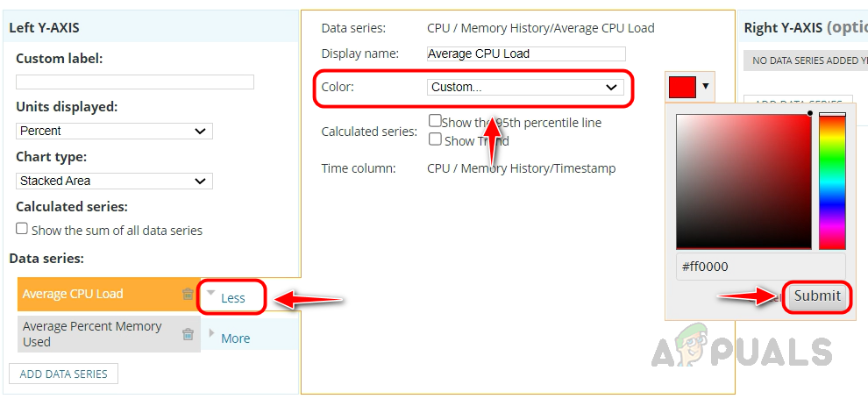The height and width of the screenshot is (406, 868).
Task: Click the Display name text field
Action: pos(526,53)
